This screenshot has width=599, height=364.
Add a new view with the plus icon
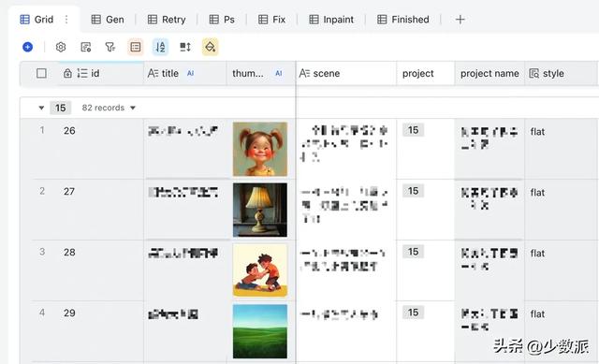point(460,20)
